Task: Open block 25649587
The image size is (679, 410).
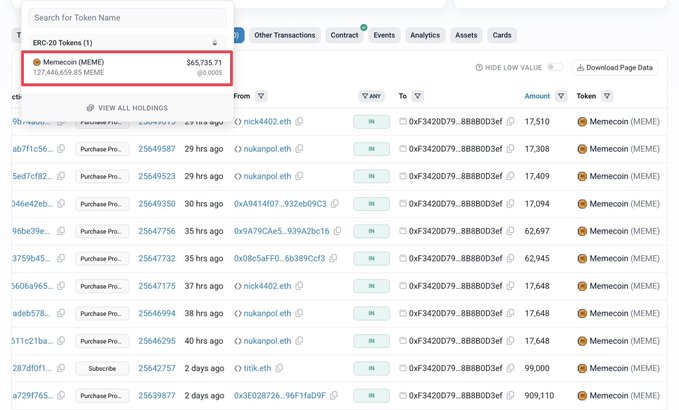Action: pyautogui.click(x=157, y=149)
